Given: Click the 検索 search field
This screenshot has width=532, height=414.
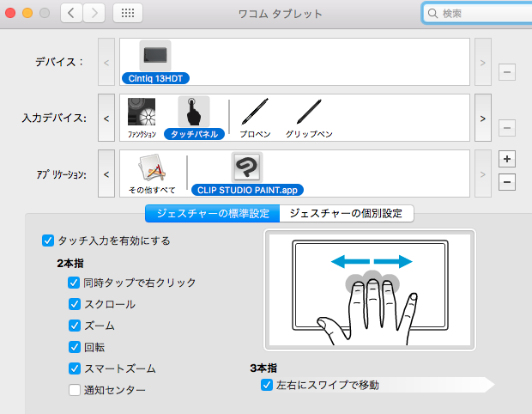Looking at the screenshot, I should point(477,13).
